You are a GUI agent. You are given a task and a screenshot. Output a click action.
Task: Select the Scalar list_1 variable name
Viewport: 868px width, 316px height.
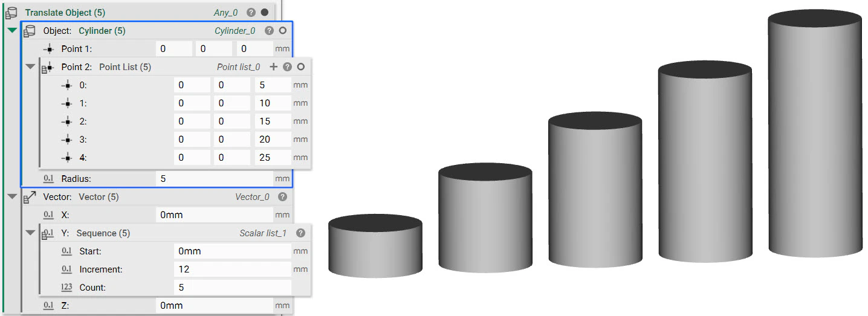(x=264, y=233)
